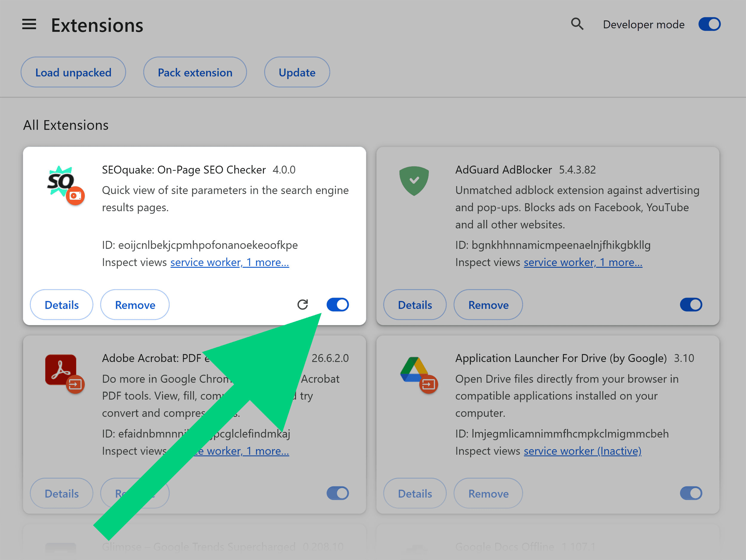Toggle Adobe Acrobat extension switch
Viewport: 746px width, 560px height.
click(337, 493)
